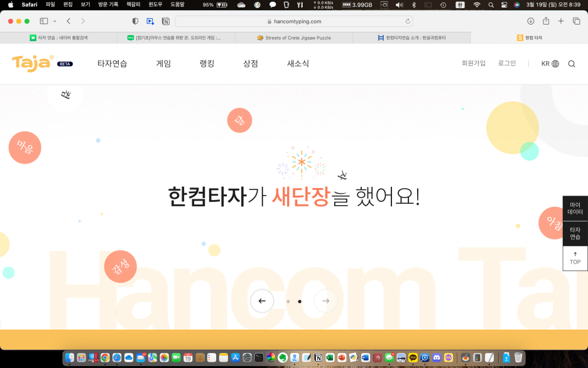Click the Taja logo in site header
Viewport: 588px width, 368px height.
33,63
